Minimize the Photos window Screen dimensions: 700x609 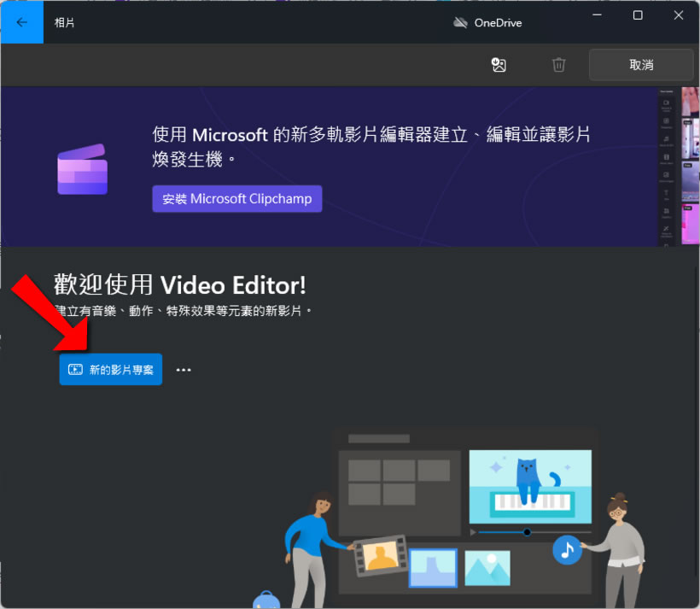click(597, 15)
